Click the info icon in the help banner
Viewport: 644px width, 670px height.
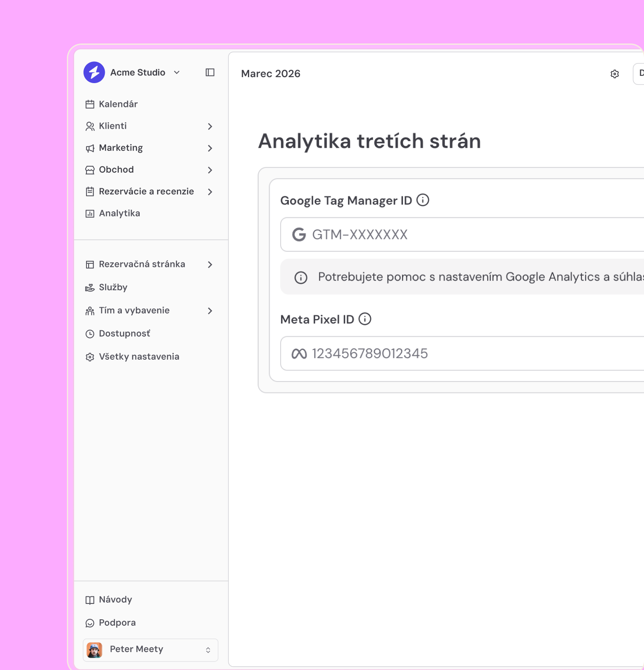[x=301, y=277]
